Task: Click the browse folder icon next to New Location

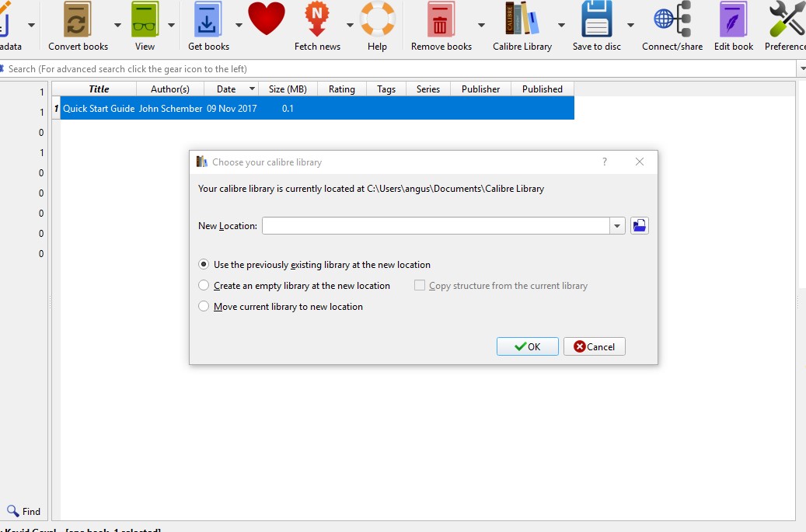Action: [639, 225]
